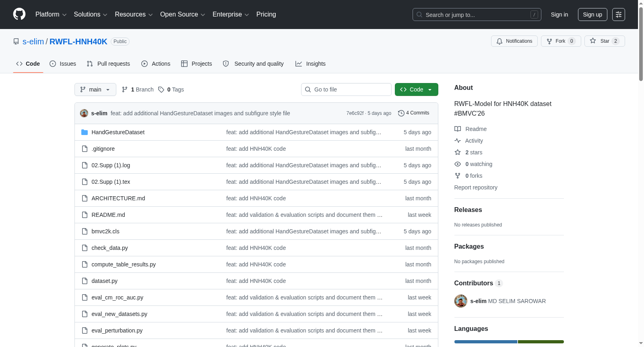Open the Actions tab
Viewport: 644px width, 347px height.
coord(156,64)
